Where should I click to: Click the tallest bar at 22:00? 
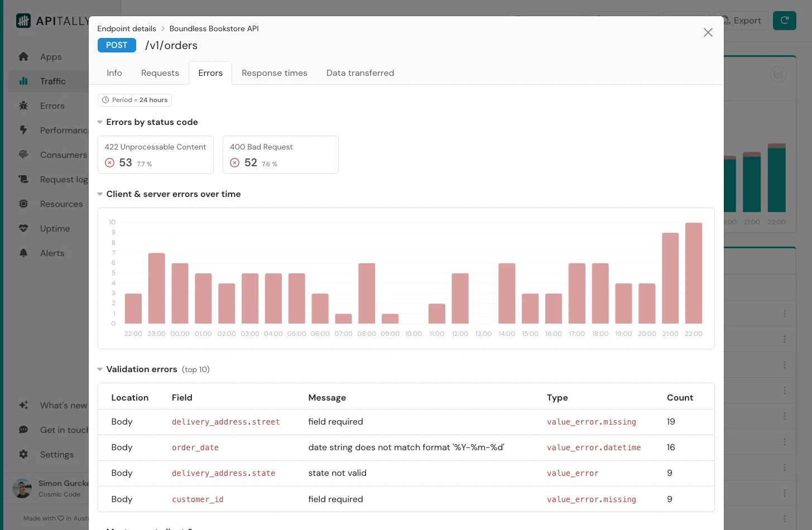click(693, 273)
